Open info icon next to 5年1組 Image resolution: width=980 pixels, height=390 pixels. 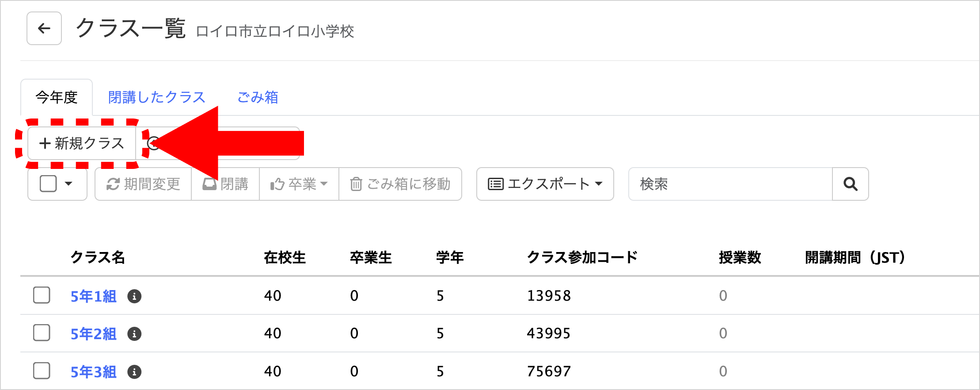[134, 296]
